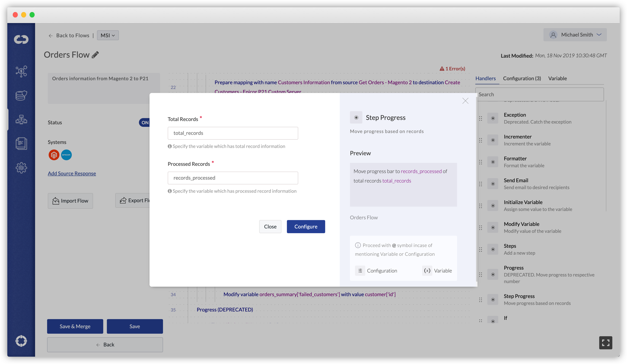
Task: Click the Variable chip in hint box
Action: (437, 271)
